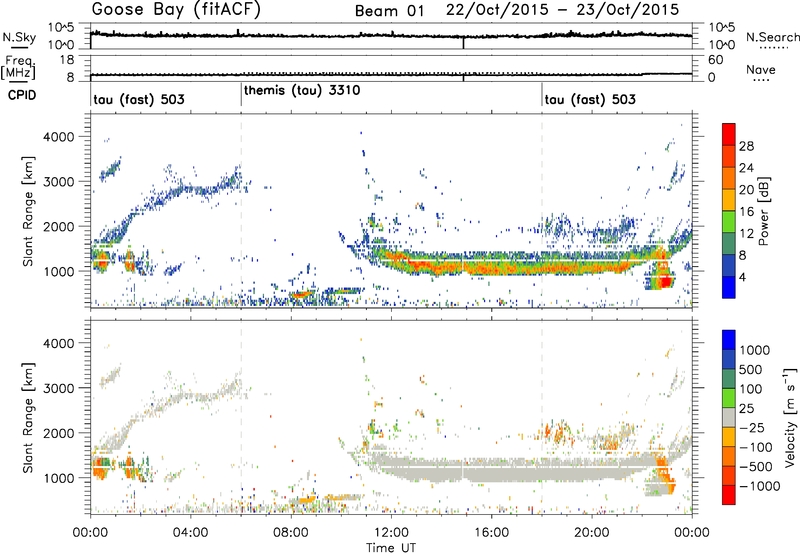Click the 'Slant Range [km]' label of the power panel
Image resolution: width=800 pixels, height=554 pixels.
tap(28, 211)
